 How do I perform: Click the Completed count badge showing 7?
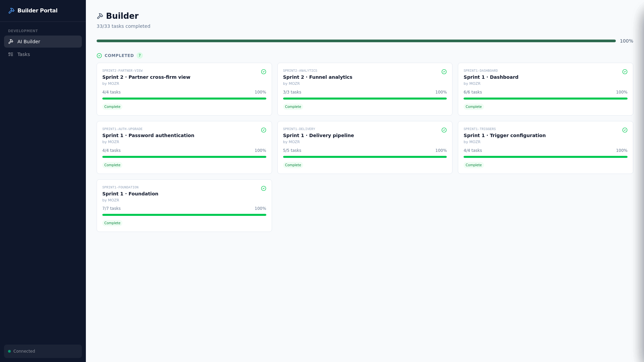pos(140,56)
